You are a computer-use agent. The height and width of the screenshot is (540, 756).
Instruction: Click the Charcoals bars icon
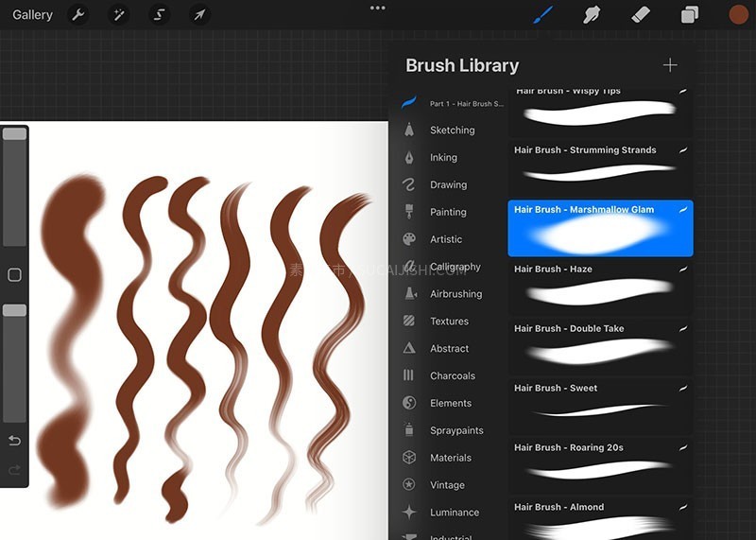(408, 375)
